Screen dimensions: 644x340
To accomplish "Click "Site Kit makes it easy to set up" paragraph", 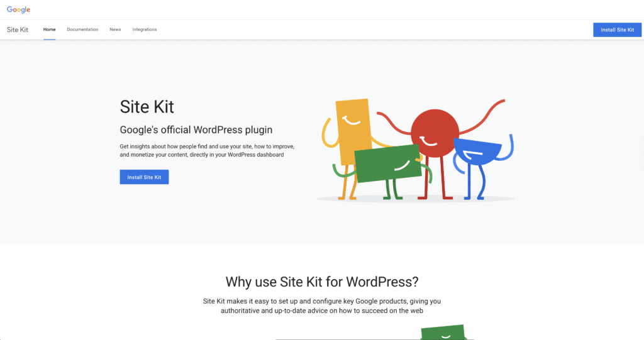I will (x=322, y=306).
